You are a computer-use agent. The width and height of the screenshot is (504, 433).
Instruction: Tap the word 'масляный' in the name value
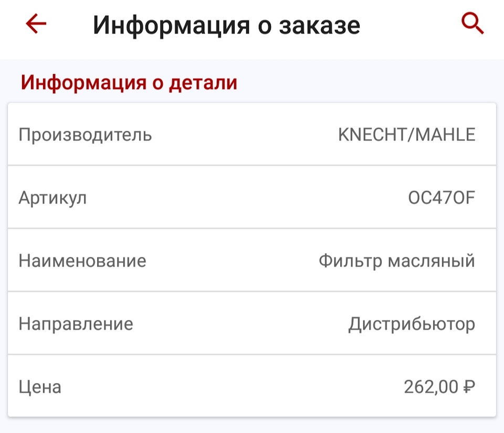pos(431,261)
